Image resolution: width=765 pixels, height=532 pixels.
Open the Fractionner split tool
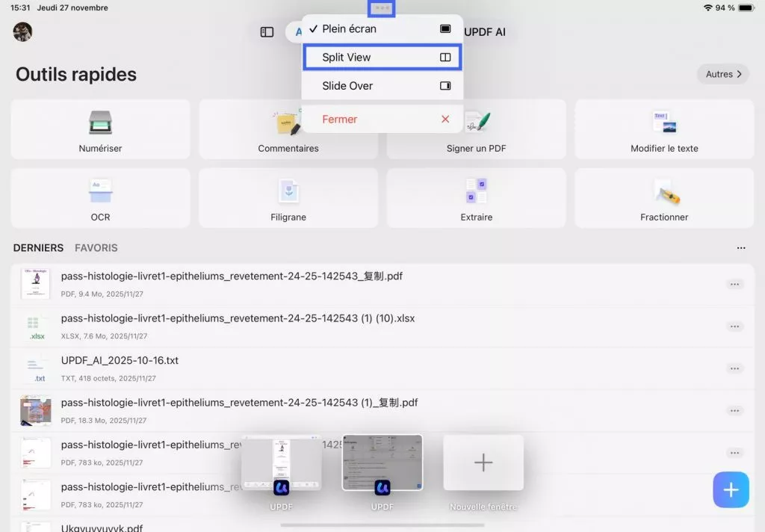(664, 198)
